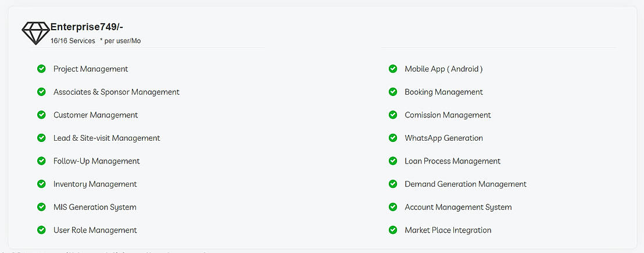This screenshot has width=644, height=253.
Task: Select the Account Management System text
Action: click(459, 207)
